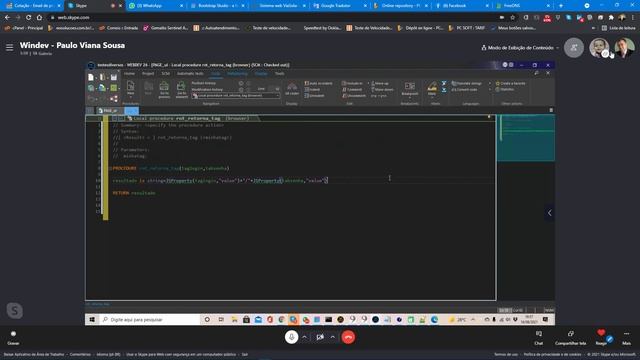The image size is (640, 360).
Task: Click the Política de privacidade e de cookies link
Action: pyautogui.click(x=552, y=354)
